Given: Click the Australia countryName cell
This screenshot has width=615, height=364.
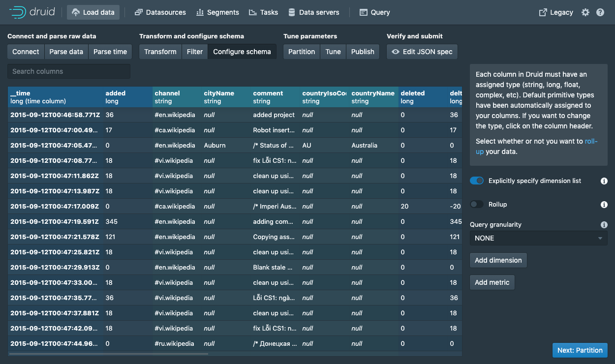Looking at the screenshot, I should pyautogui.click(x=374, y=146).
